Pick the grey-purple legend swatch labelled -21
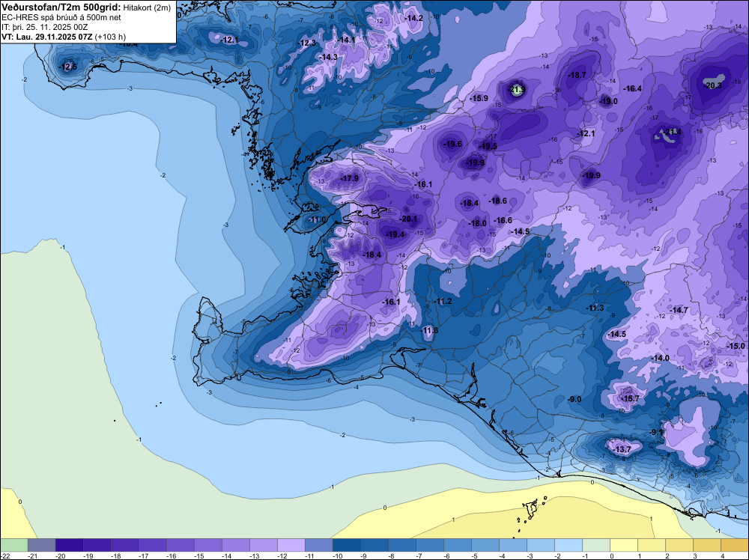The height and width of the screenshot is (560, 749). (41, 545)
